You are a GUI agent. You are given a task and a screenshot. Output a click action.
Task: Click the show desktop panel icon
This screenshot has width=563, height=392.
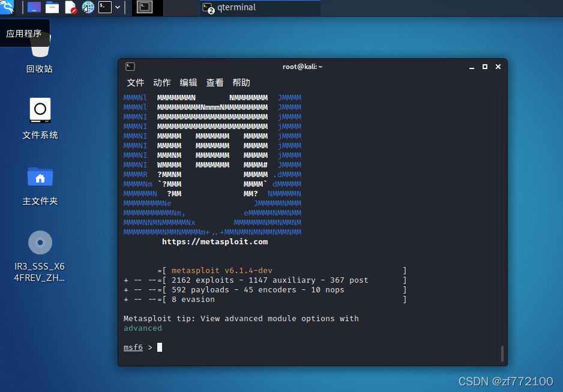(34, 7)
